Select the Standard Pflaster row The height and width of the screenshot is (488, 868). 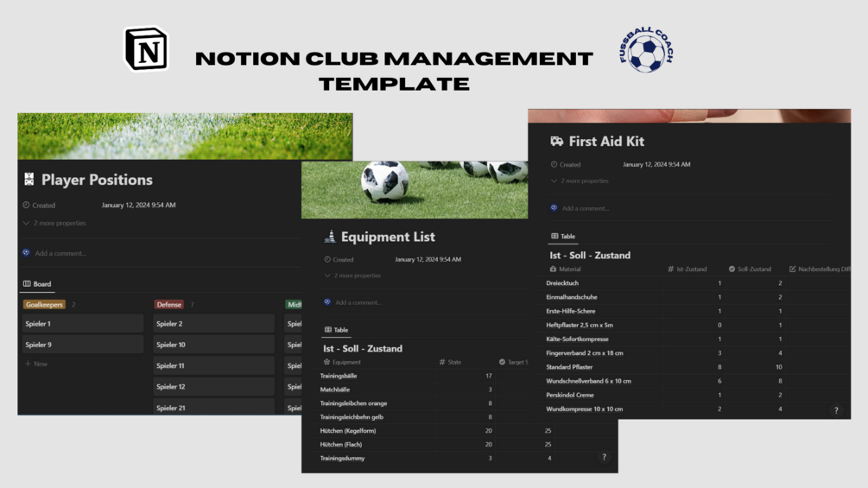coord(692,367)
